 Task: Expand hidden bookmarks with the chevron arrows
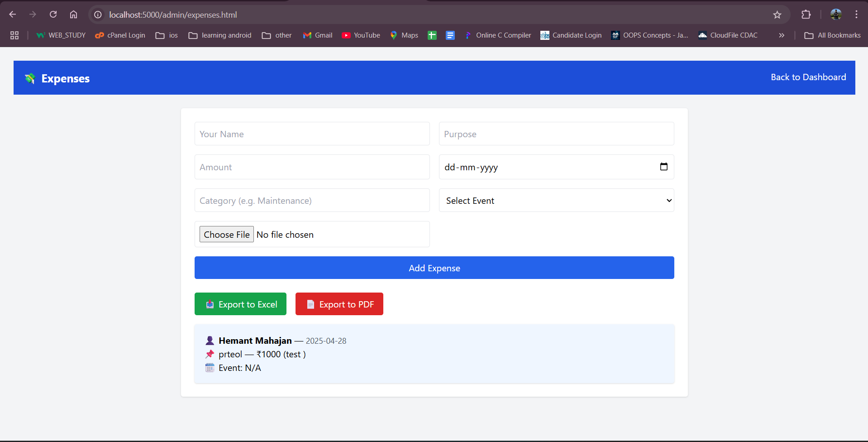tap(781, 35)
